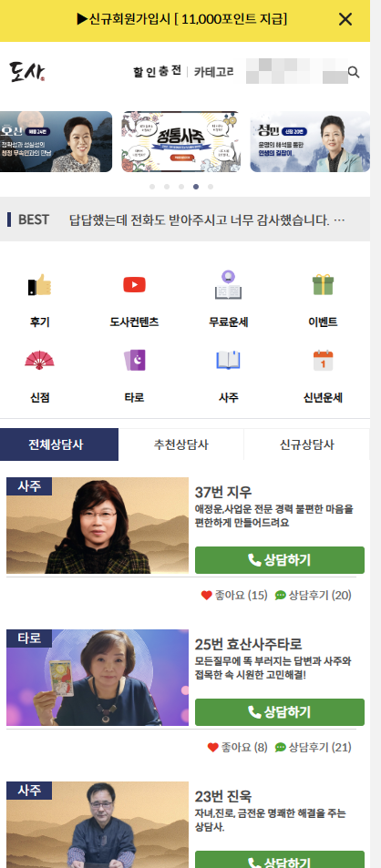Click 상담하기 for 37번 지우
Image resolution: width=381 pixels, height=868 pixels.
pos(280,559)
